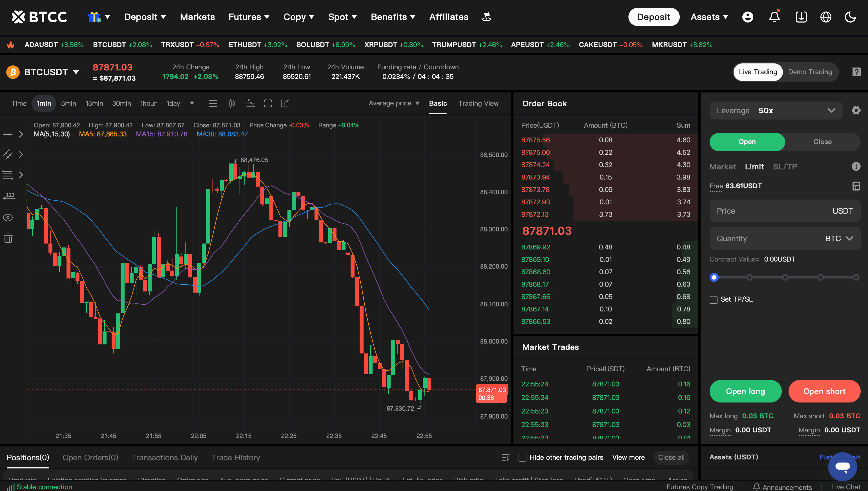Toggle drawings visibility eye icon
The image size is (868, 491).
[8, 218]
